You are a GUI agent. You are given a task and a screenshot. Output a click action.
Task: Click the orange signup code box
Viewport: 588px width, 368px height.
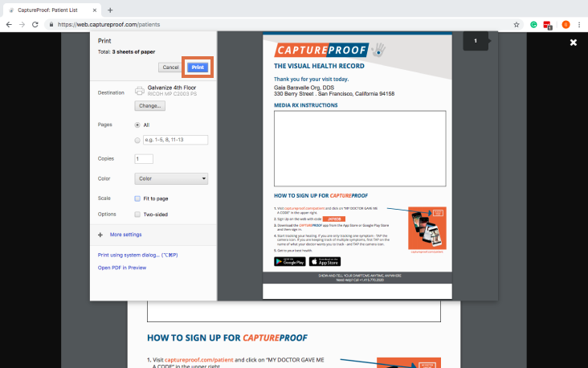pos(333,219)
